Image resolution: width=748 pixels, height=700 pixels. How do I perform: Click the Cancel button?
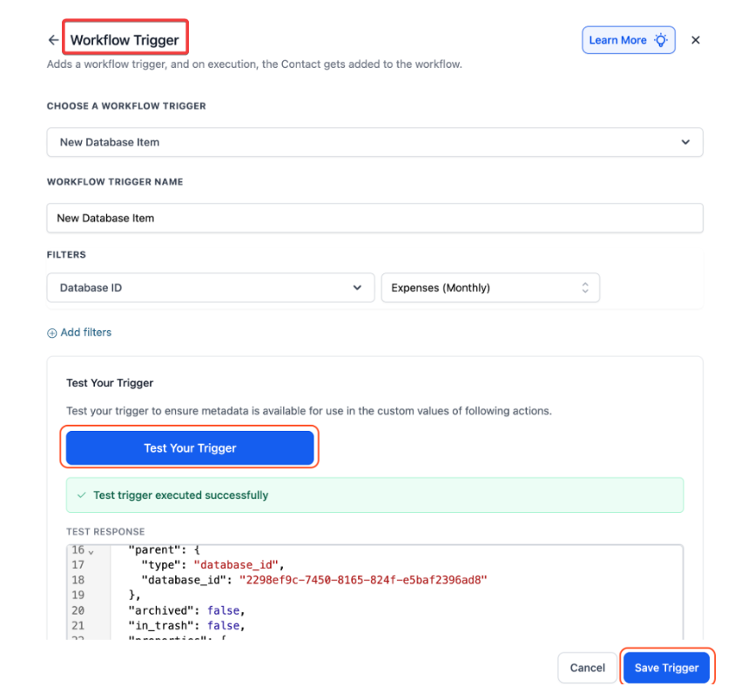coord(587,668)
